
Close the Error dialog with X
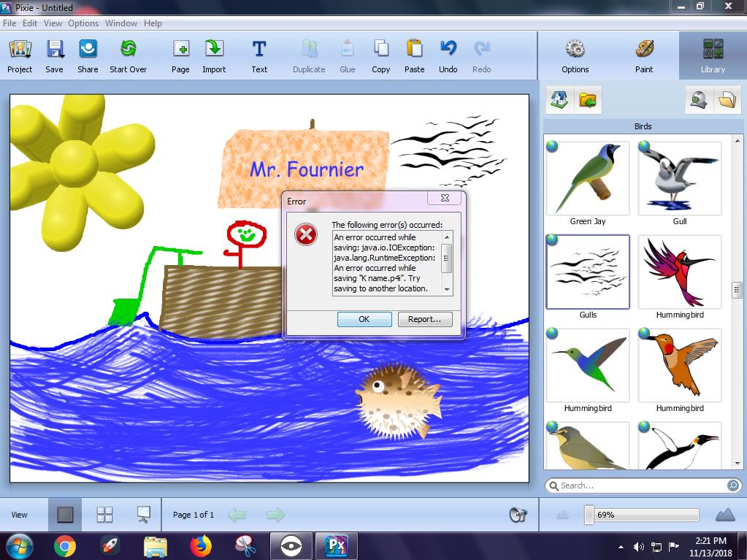coord(445,198)
